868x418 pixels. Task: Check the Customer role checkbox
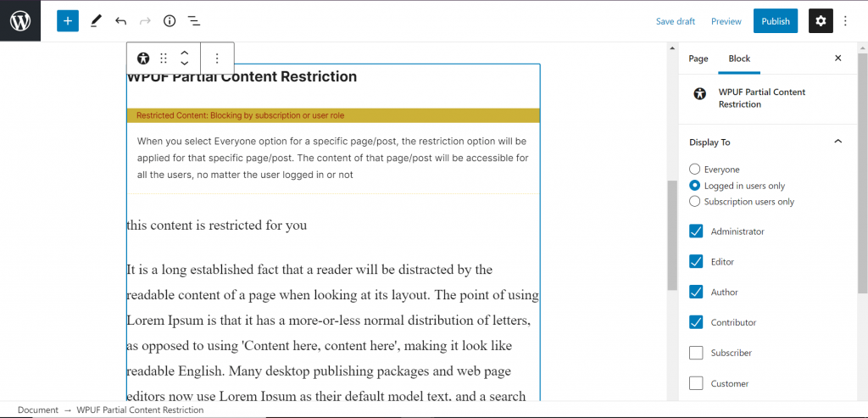click(696, 383)
